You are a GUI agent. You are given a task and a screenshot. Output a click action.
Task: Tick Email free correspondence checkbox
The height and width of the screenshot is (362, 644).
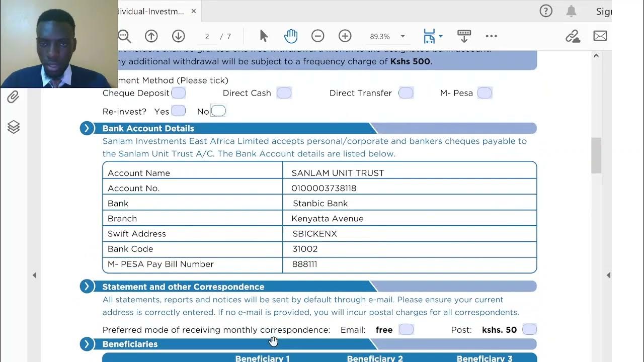pos(406,329)
